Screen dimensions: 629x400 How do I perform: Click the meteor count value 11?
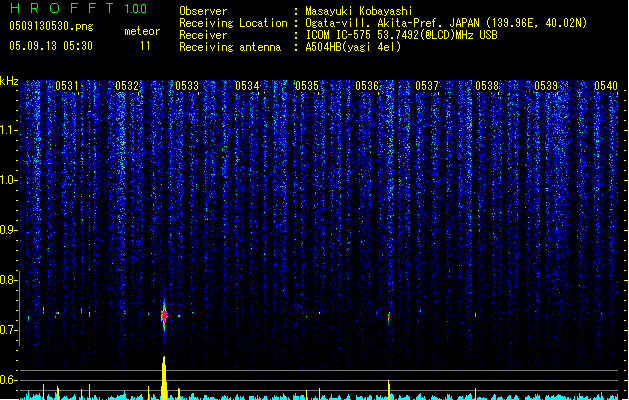coord(145,46)
